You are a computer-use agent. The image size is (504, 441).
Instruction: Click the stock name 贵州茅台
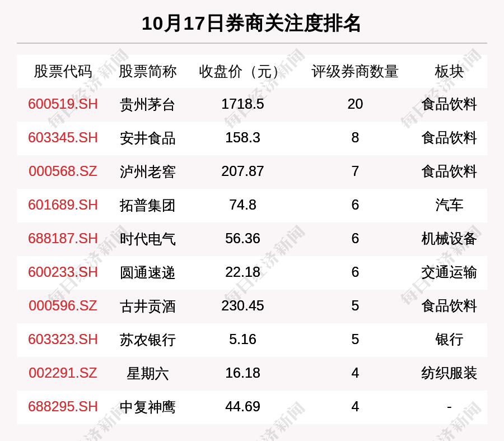point(147,105)
